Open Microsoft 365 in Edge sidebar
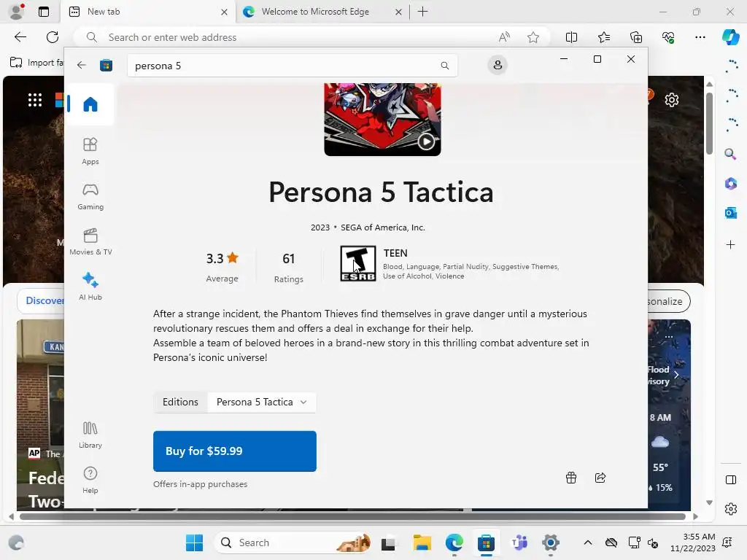 click(730, 183)
